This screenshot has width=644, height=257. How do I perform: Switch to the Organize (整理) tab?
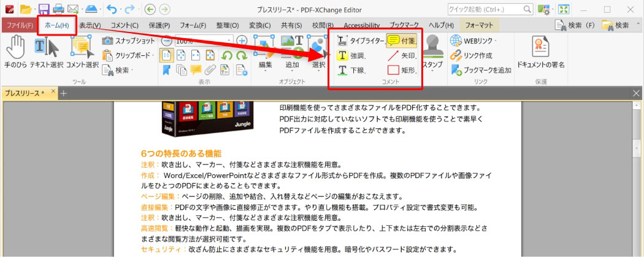pos(228,25)
